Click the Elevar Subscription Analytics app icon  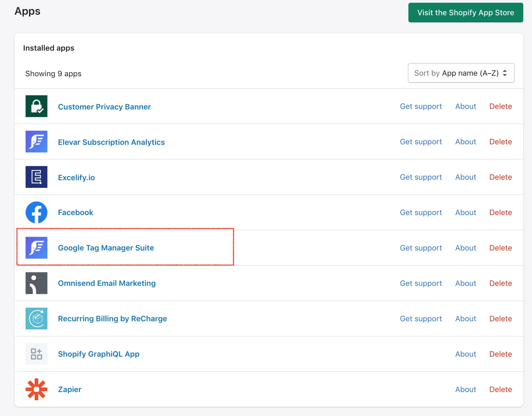[x=36, y=142]
